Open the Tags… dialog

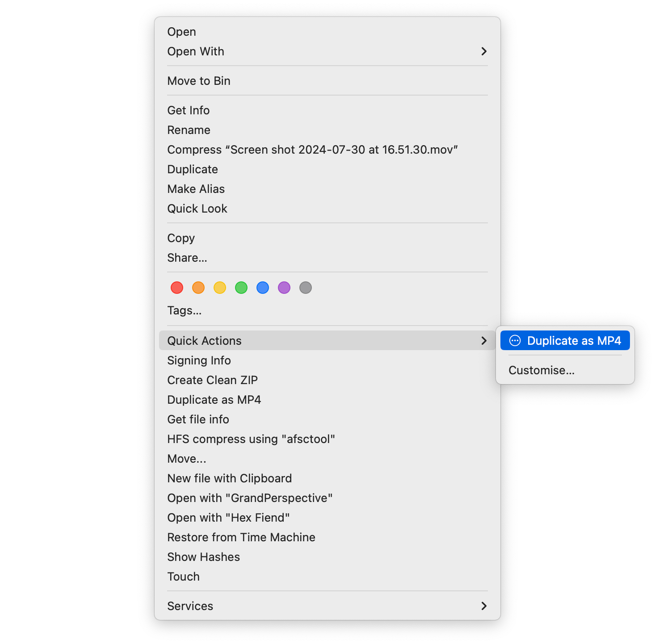tap(185, 310)
